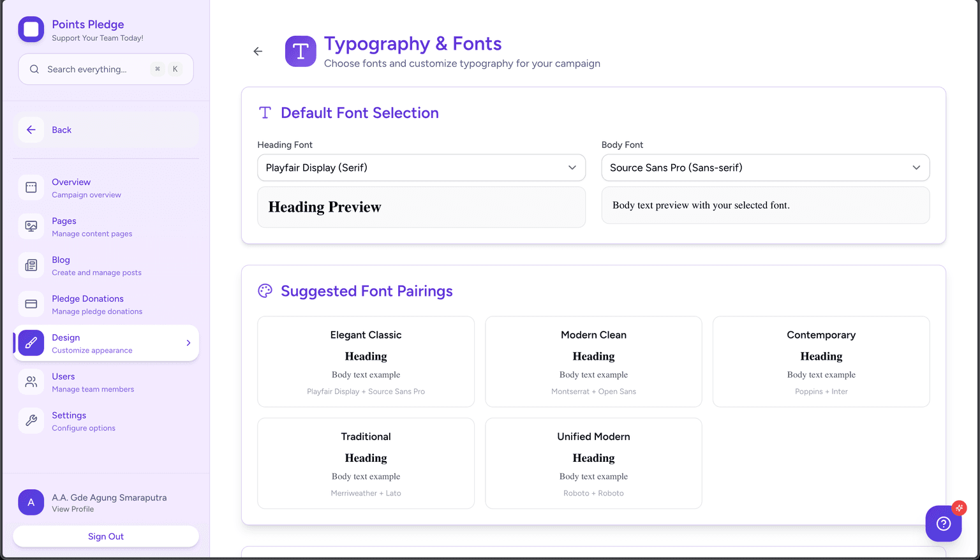The image size is (980, 560).
Task: Click the Overview calendar icon in sidebar
Action: (x=31, y=188)
